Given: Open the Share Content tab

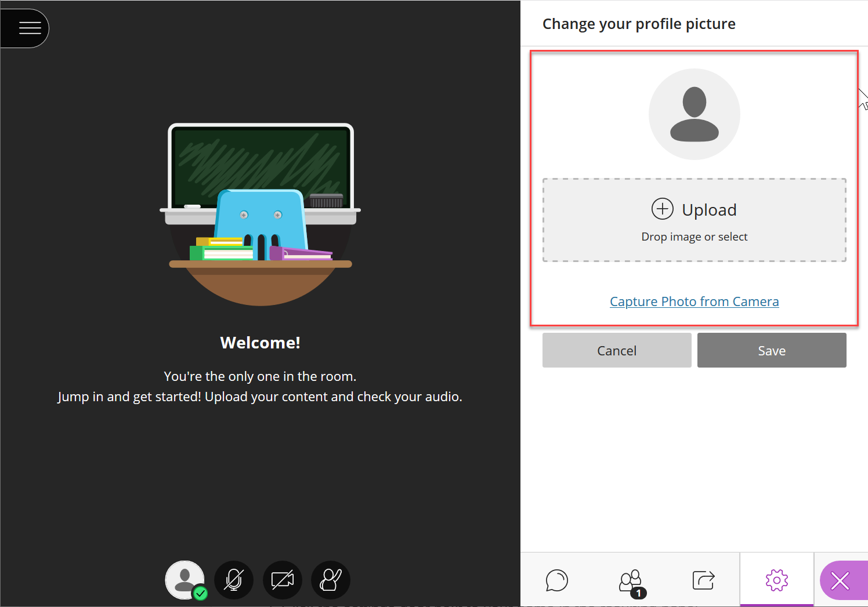Looking at the screenshot, I should pos(703,580).
